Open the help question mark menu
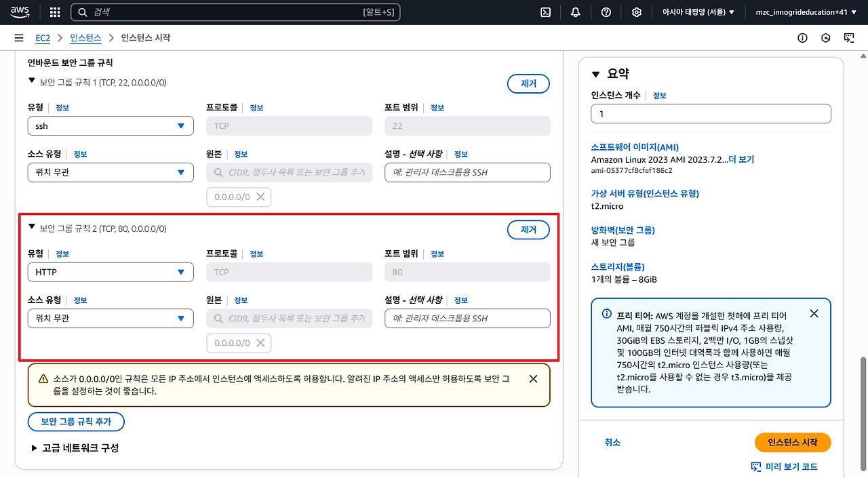This screenshot has width=868, height=478. point(606,12)
